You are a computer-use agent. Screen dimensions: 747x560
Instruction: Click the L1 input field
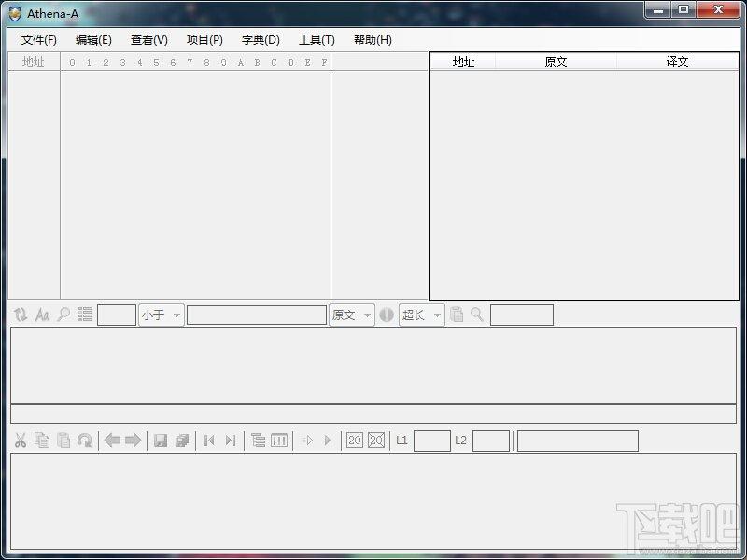click(x=432, y=441)
